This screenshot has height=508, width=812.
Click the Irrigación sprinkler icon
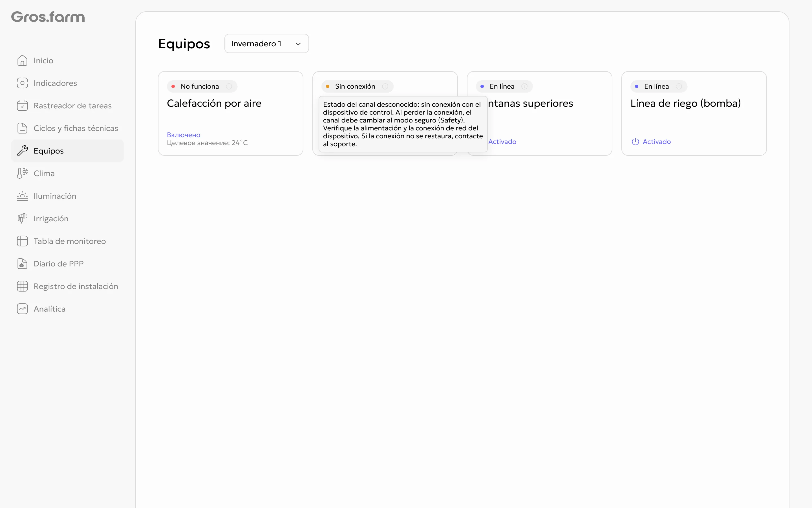[22, 218]
